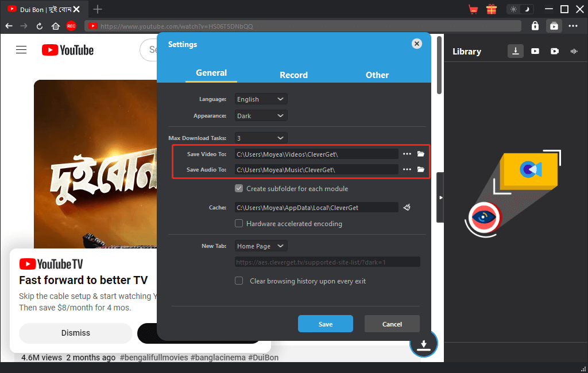Open the #DuiBon hashtag

pyautogui.click(x=263, y=358)
